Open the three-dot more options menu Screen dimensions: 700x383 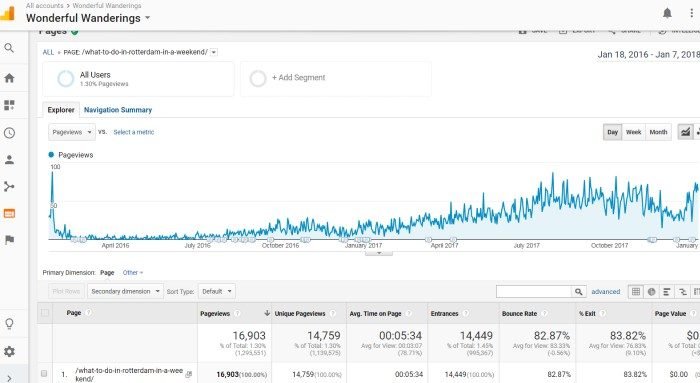(692, 13)
